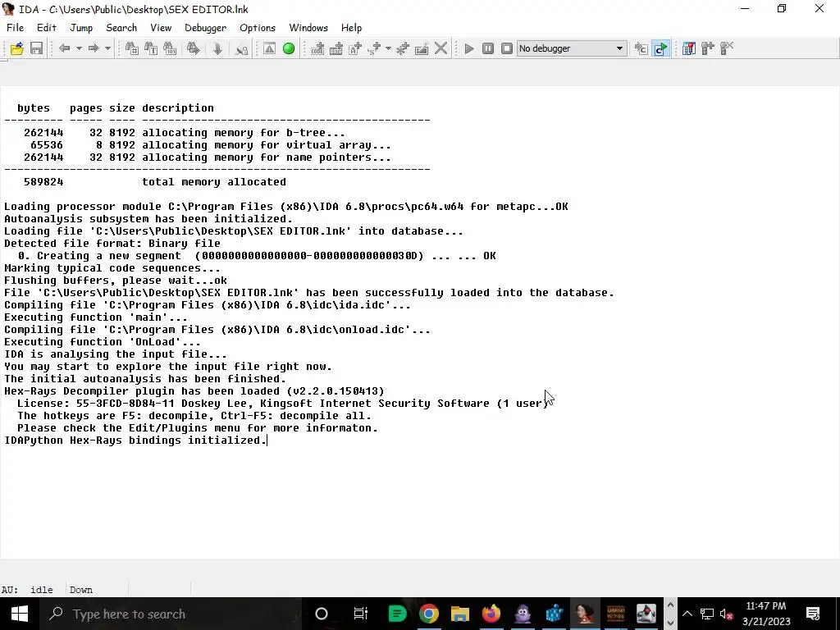840x630 pixels.
Task: Click the muted volume tray icon
Action: click(727, 614)
